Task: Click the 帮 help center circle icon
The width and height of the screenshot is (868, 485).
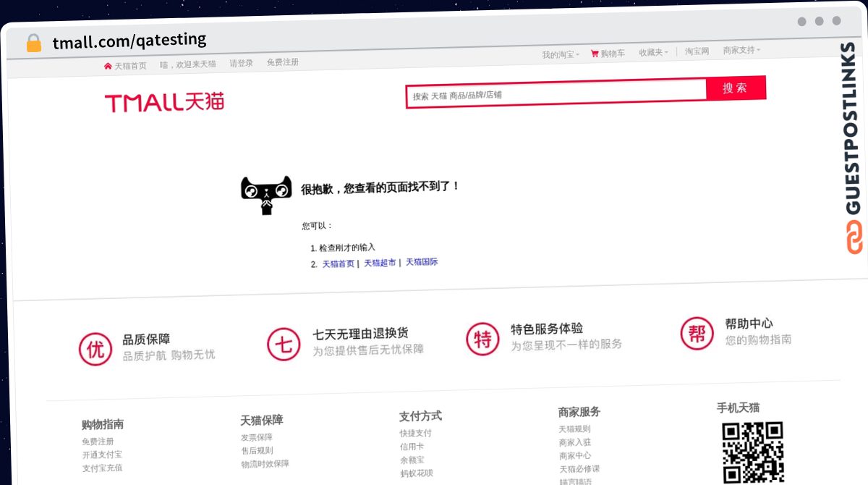Action: 697,333
